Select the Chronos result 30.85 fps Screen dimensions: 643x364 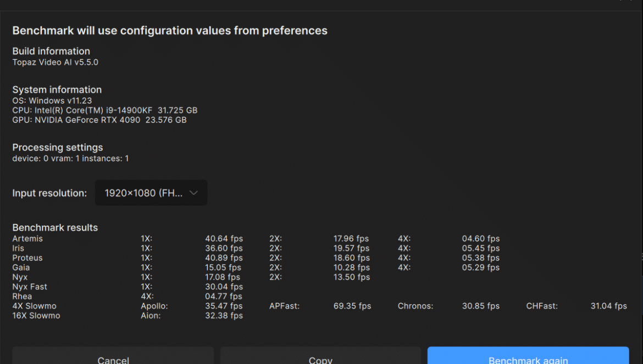click(x=481, y=306)
